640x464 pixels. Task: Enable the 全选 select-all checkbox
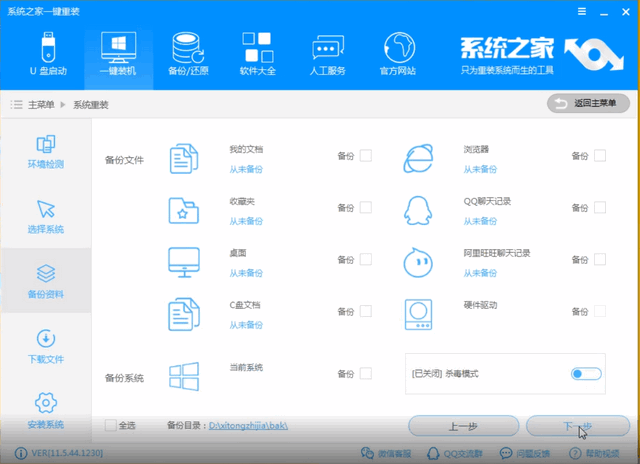(111, 426)
